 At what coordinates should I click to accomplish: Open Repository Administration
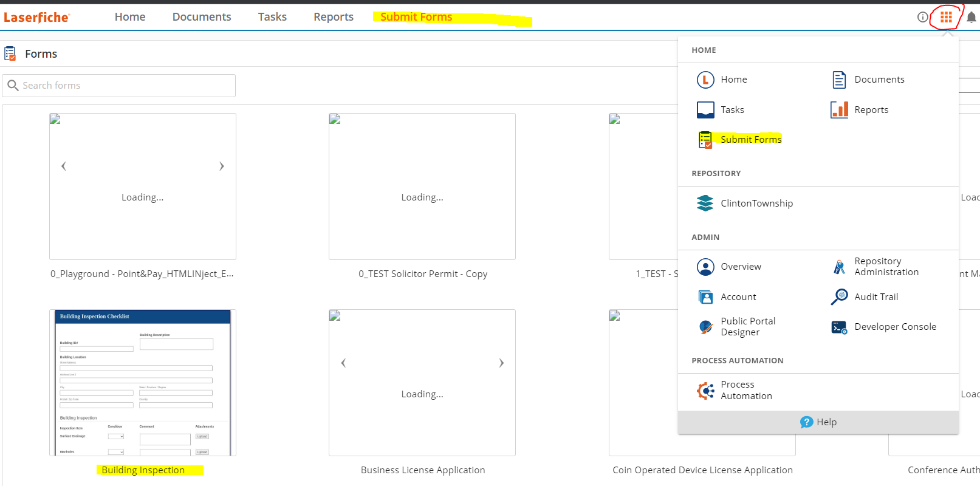pos(886,267)
